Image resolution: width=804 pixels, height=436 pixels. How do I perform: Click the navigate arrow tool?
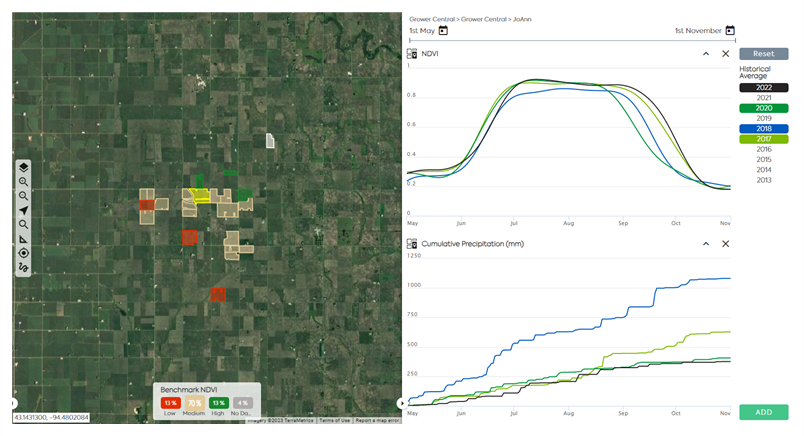click(23, 210)
